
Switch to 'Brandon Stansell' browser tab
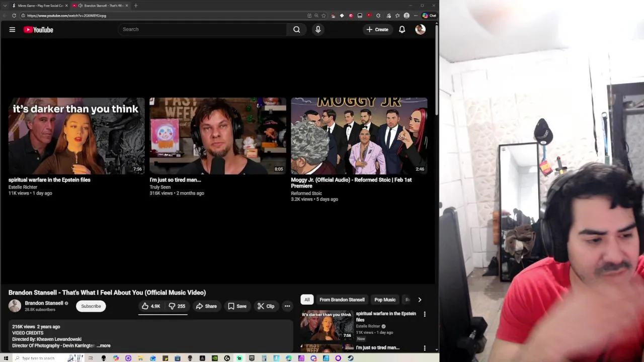(100, 6)
